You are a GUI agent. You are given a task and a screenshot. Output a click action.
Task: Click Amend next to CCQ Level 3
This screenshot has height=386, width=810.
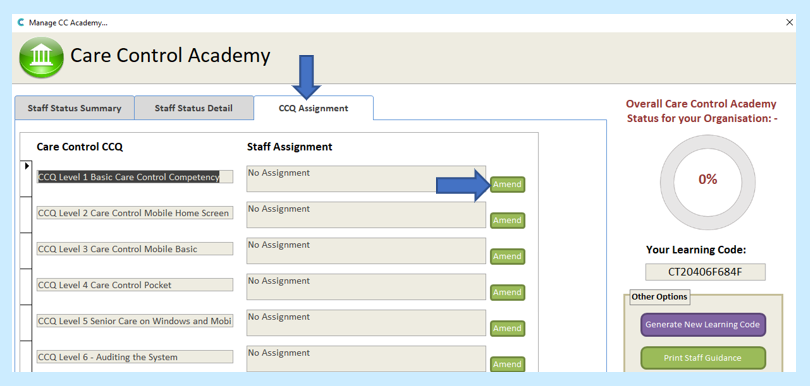point(507,256)
